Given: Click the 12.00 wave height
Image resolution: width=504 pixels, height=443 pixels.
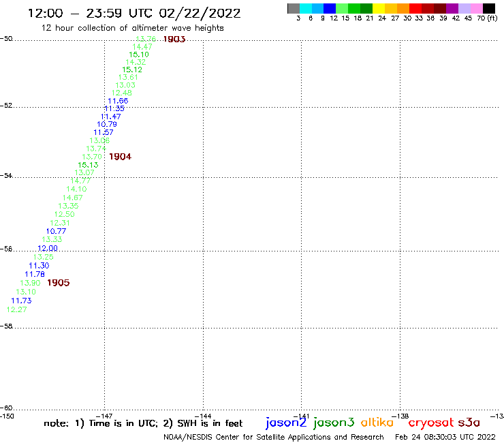Looking at the screenshot, I should 48,248.
